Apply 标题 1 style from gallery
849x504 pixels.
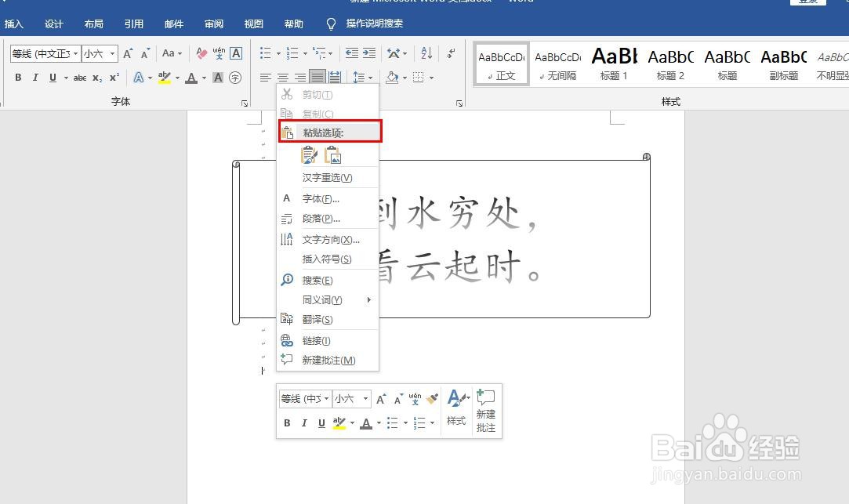pyautogui.click(x=614, y=63)
